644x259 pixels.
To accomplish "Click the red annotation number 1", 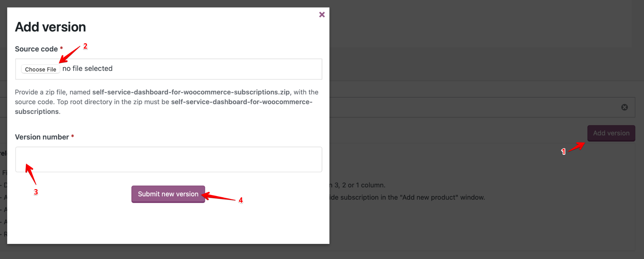I will pos(563,152).
